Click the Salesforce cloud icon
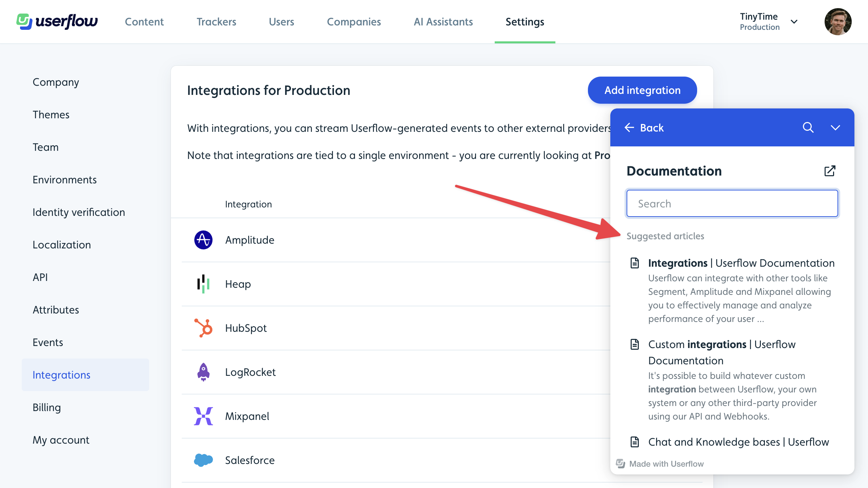 point(203,460)
